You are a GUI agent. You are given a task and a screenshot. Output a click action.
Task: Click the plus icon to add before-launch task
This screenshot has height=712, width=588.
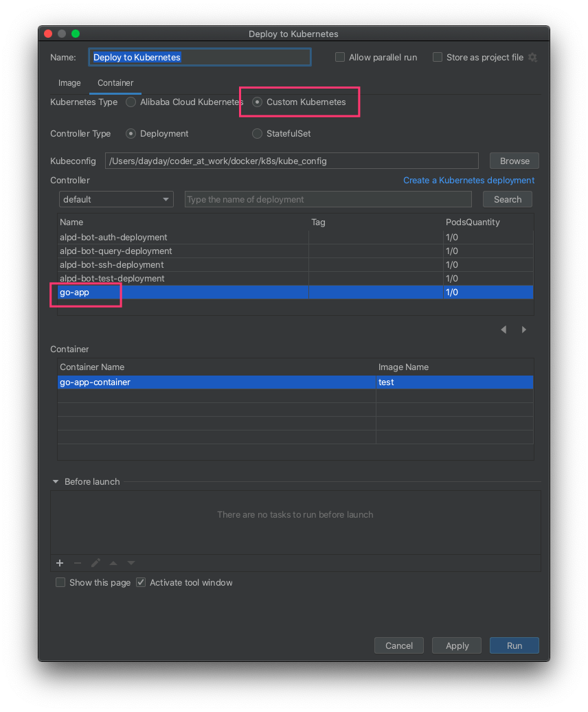pos(60,563)
